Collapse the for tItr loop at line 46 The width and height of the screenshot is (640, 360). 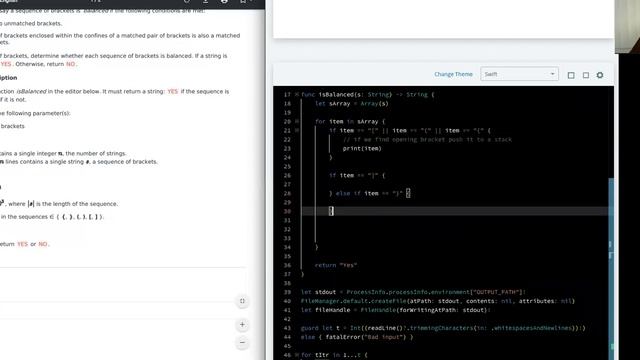coord(297,355)
